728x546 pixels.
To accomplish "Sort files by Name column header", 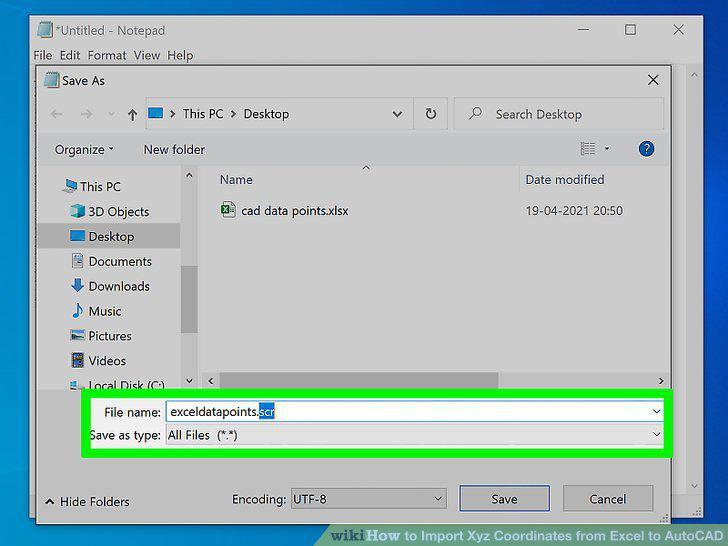I will point(236,179).
